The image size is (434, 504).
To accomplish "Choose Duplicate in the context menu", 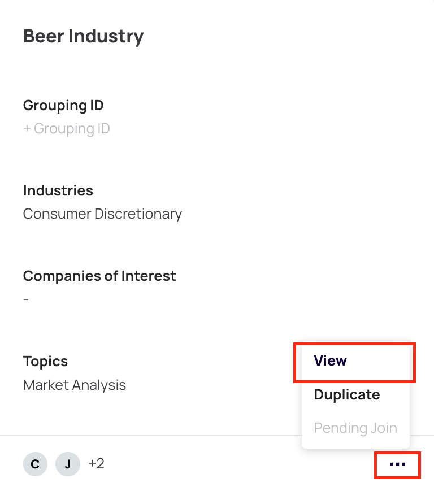I will (347, 395).
